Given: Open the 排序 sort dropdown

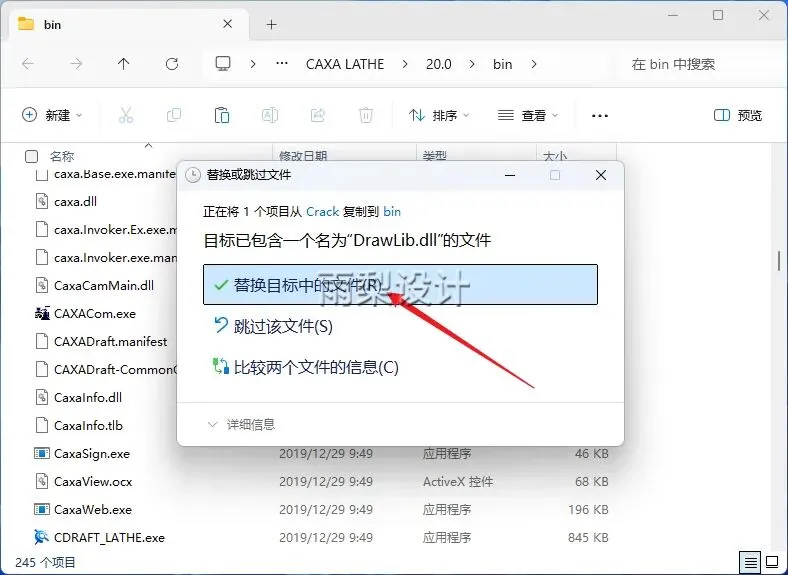Looking at the screenshot, I should coord(439,116).
